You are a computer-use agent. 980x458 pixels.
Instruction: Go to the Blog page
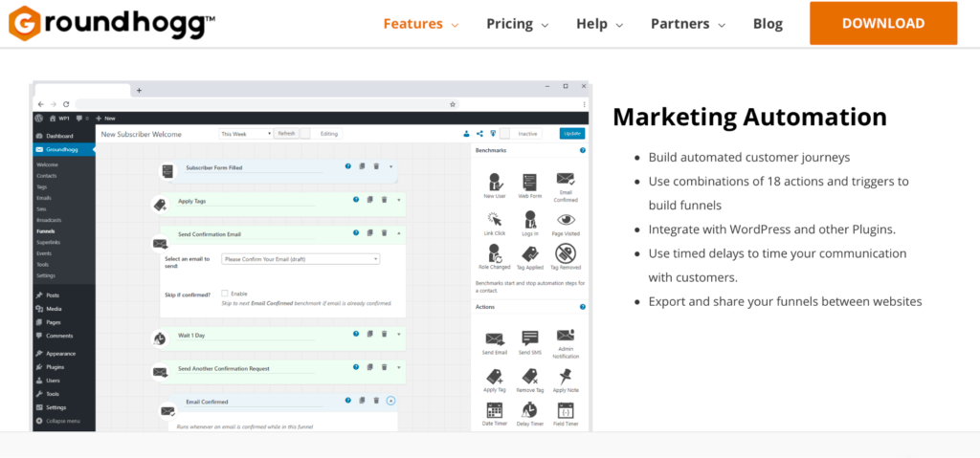768,24
